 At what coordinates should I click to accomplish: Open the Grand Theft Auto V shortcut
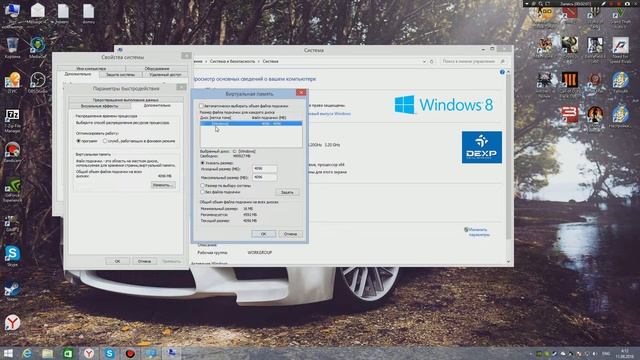pyautogui.click(x=620, y=16)
